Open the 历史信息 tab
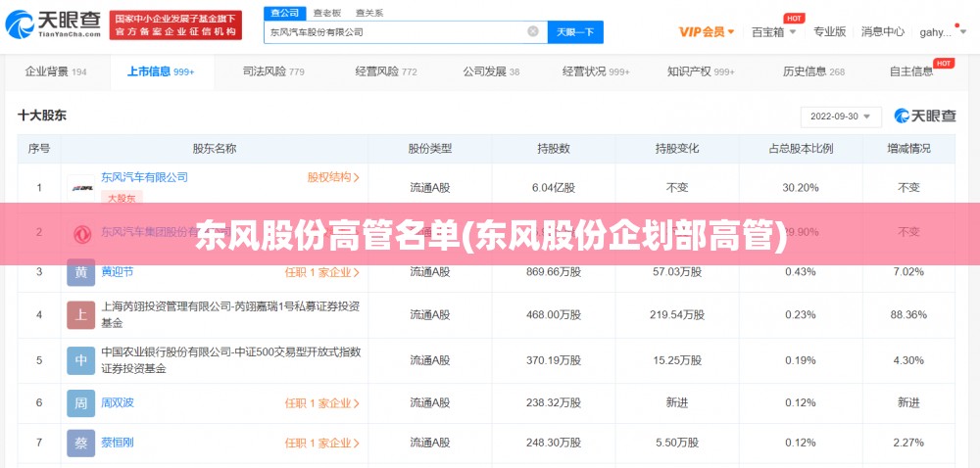This screenshot has width=980, height=468. (813, 71)
